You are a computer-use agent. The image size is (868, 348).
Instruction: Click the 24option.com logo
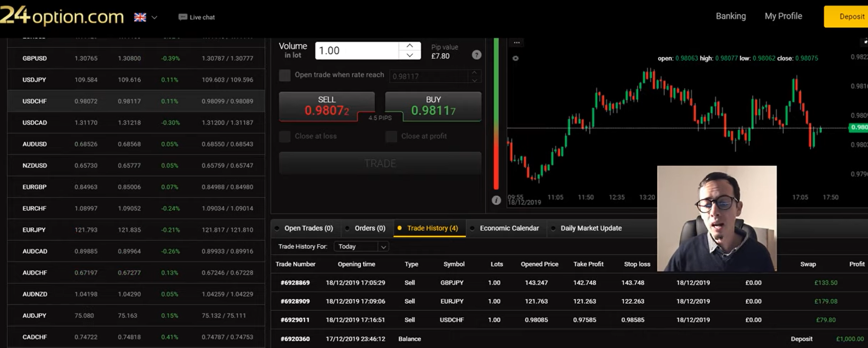[62, 16]
